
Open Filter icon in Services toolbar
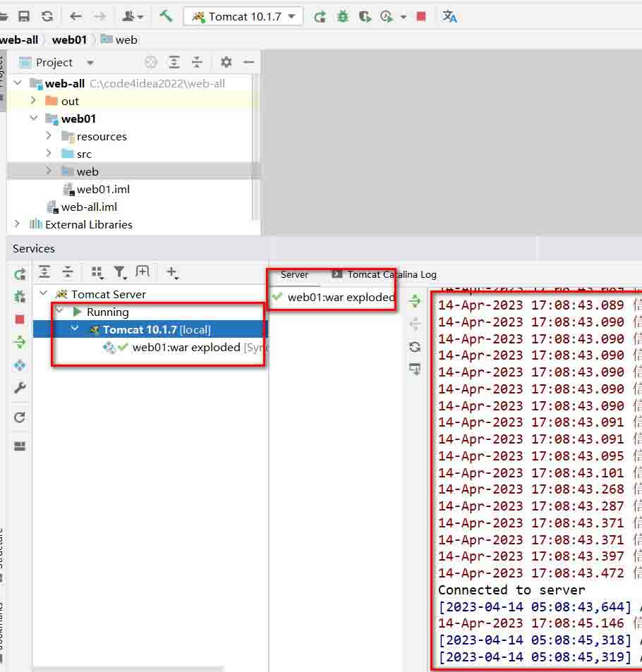[120, 272]
